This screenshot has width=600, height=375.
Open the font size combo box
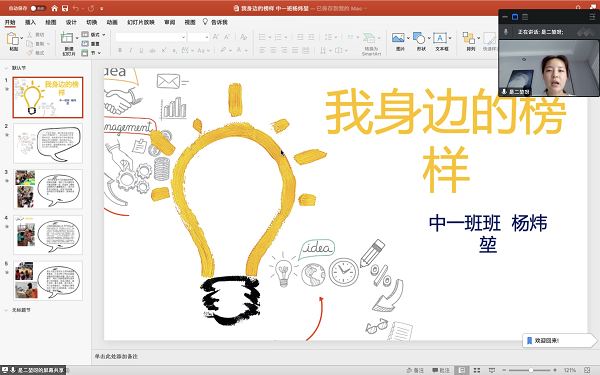point(198,37)
